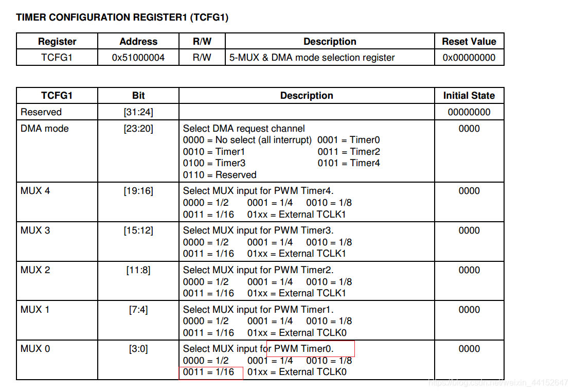
Task: Click the bit range '[15:12]'
Action: click(x=138, y=230)
